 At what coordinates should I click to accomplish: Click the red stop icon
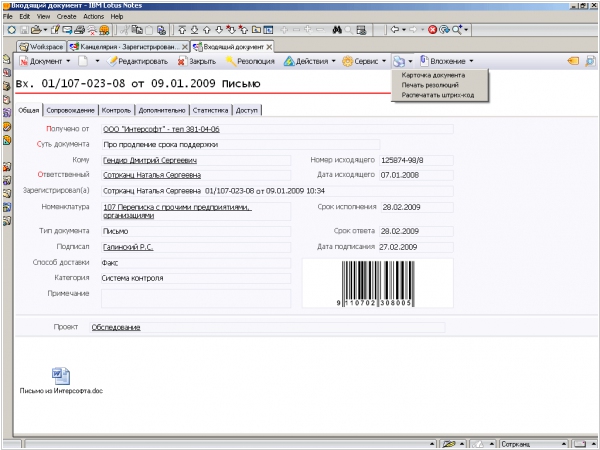click(x=432, y=29)
